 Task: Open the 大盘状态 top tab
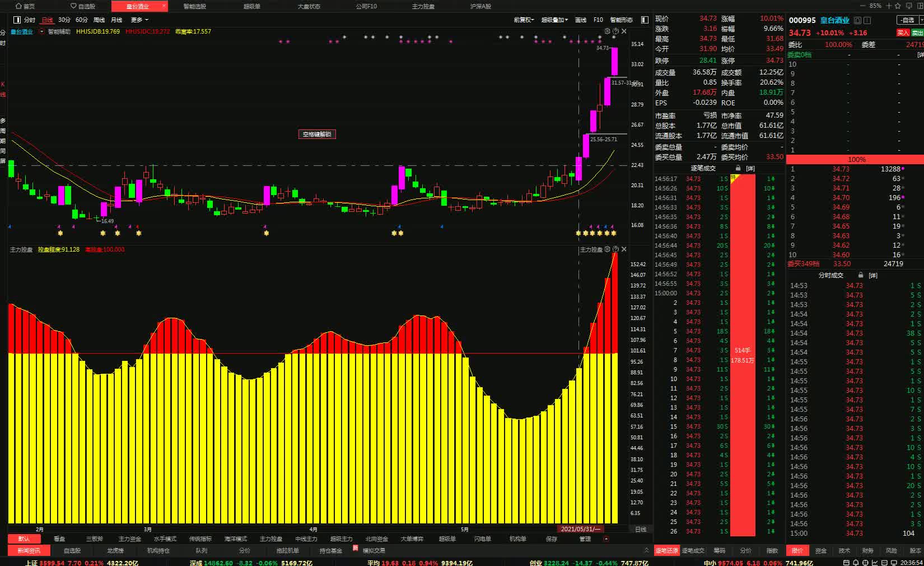click(x=309, y=6)
